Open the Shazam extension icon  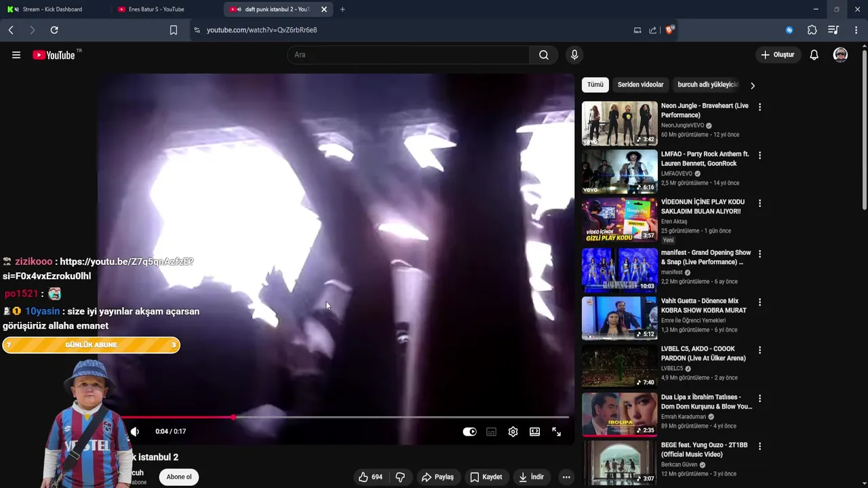click(x=789, y=30)
